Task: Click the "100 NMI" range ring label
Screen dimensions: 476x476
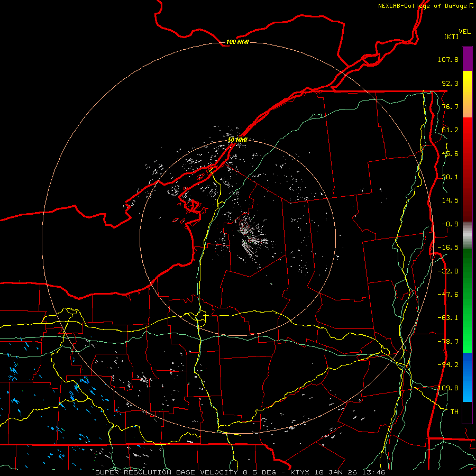Action: click(237, 42)
